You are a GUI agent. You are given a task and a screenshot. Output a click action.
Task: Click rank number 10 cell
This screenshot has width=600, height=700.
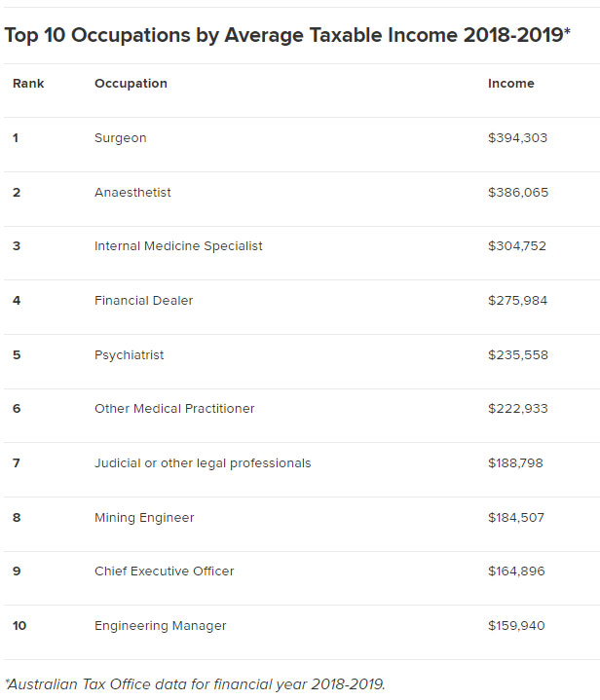tap(19, 626)
